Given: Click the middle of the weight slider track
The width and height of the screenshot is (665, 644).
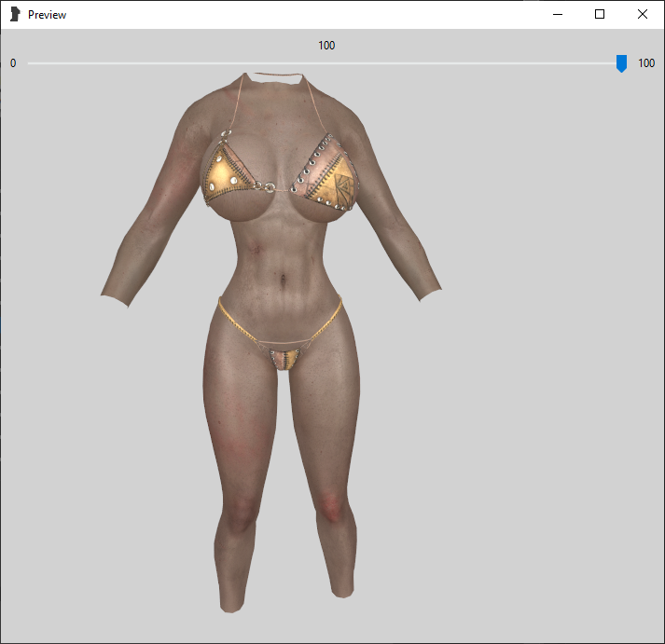Looking at the screenshot, I should pyautogui.click(x=326, y=63).
